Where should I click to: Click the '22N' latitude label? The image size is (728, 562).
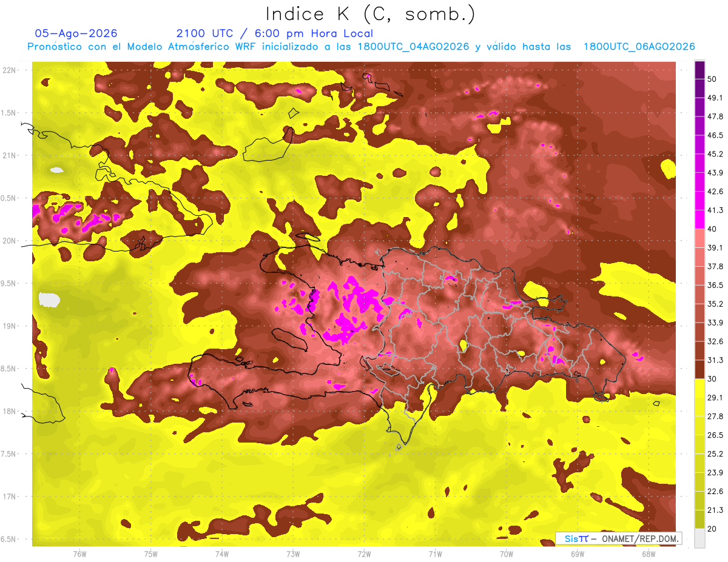(8, 70)
